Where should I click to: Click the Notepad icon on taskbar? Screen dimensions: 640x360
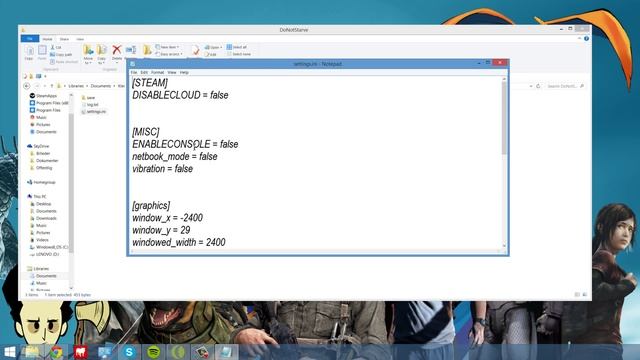pyautogui.click(x=226, y=352)
